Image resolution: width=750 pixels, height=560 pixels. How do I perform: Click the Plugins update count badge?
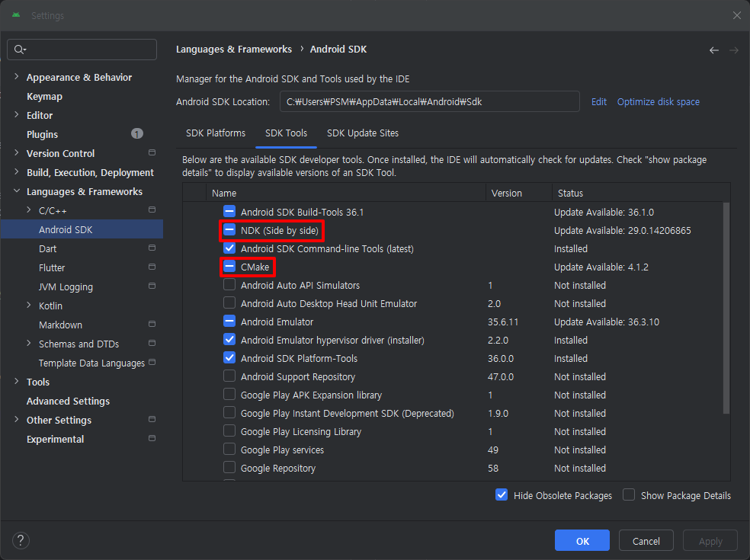pyautogui.click(x=136, y=134)
